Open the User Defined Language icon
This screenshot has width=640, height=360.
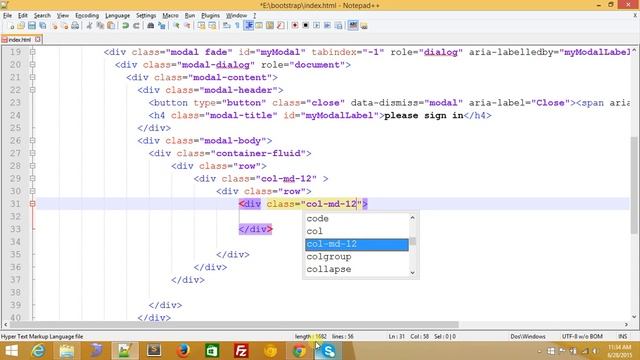coord(259,26)
